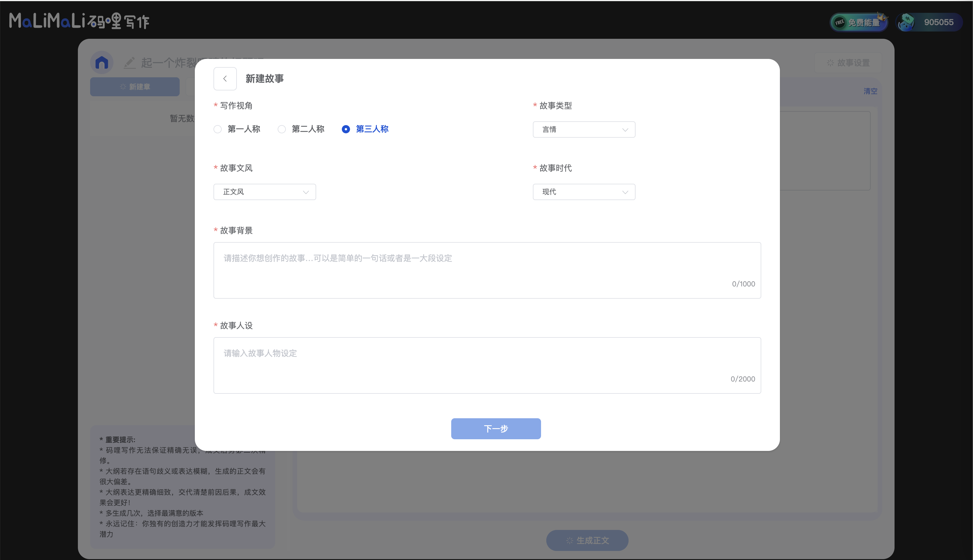
Task: Click the 下一步 button
Action: pos(495,428)
